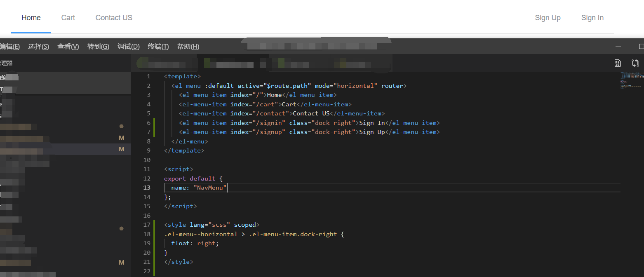
Task: Open the Home tab in the web navbar
Action: (x=31, y=18)
